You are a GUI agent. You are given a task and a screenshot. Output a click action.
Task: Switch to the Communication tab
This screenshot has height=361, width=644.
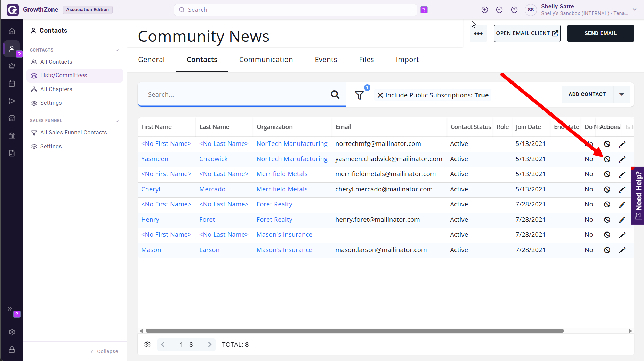tap(266, 60)
